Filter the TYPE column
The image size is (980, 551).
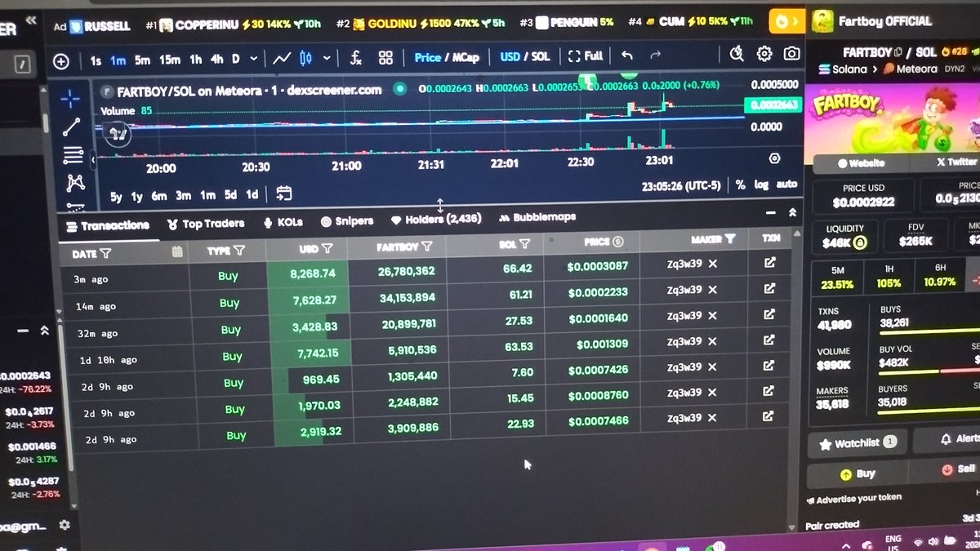[239, 251]
